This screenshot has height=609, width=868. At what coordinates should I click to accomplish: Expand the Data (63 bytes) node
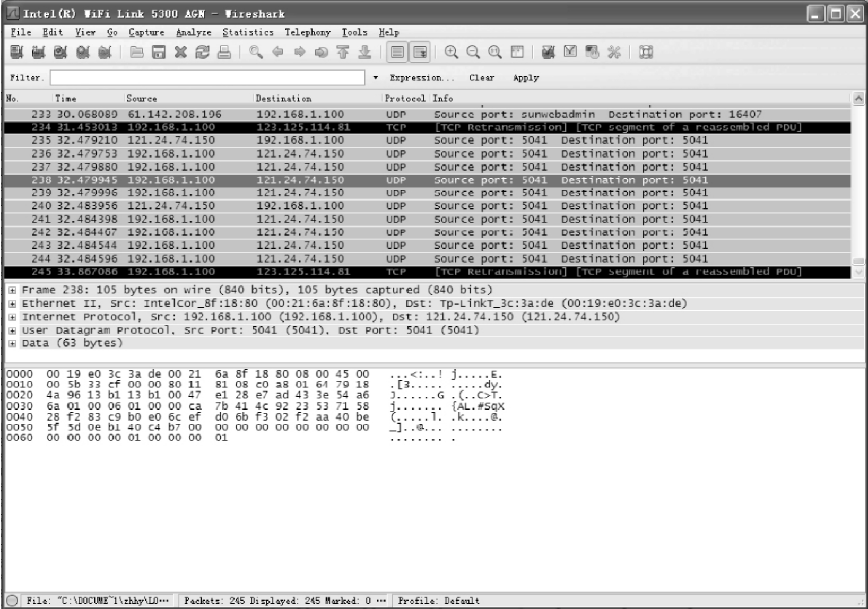click(x=12, y=343)
